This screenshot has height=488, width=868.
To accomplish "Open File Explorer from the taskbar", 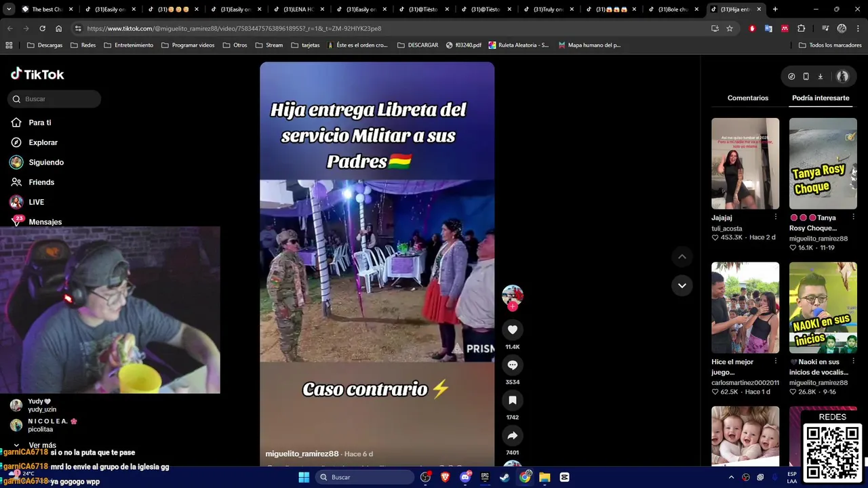I will (x=545, y=477).
